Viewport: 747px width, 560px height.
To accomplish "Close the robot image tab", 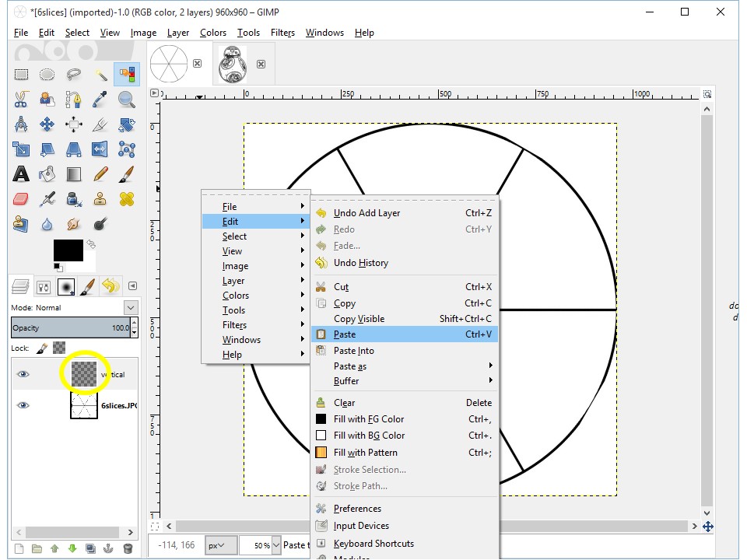I will [261, 64].
